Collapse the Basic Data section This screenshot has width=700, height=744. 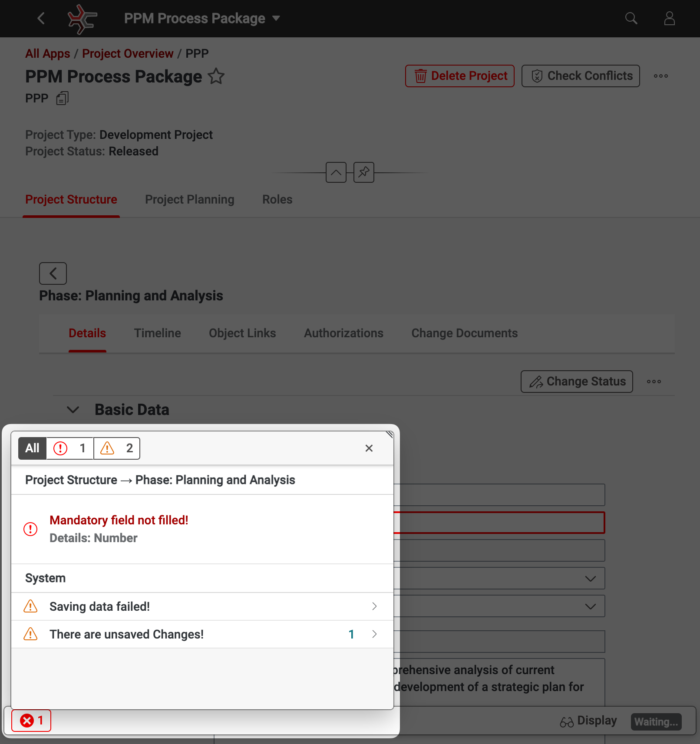click(73, 410)
